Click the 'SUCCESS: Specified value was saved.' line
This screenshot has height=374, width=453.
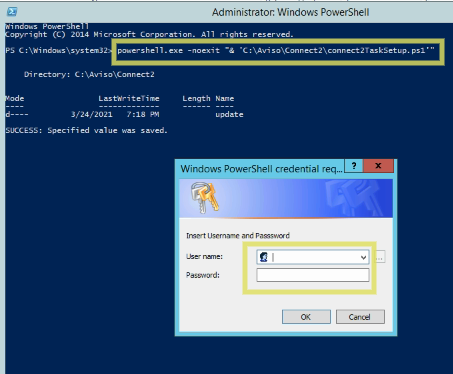[86, 130]
